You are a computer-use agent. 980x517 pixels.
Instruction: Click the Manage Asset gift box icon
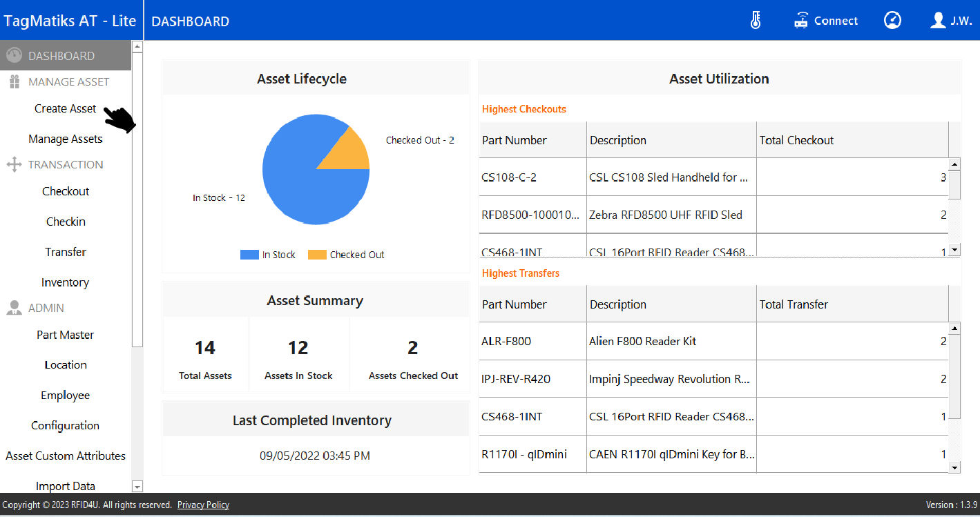[14, 81]
